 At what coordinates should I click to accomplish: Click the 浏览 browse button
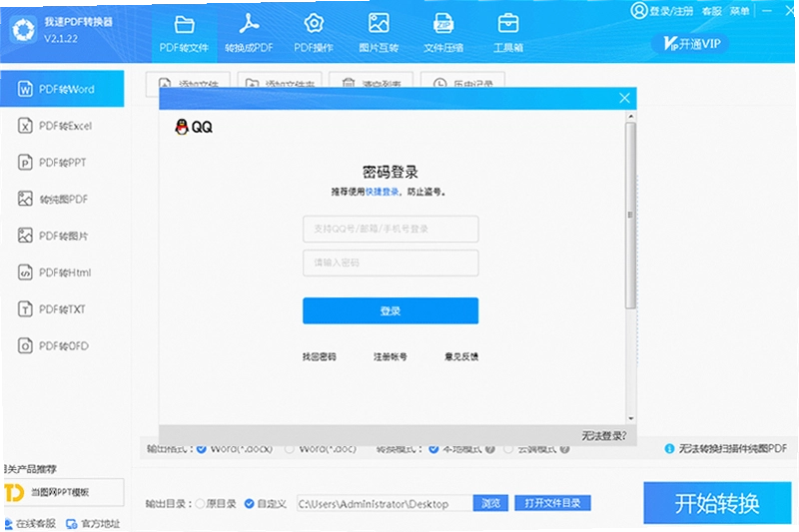(x=490, y=503)
